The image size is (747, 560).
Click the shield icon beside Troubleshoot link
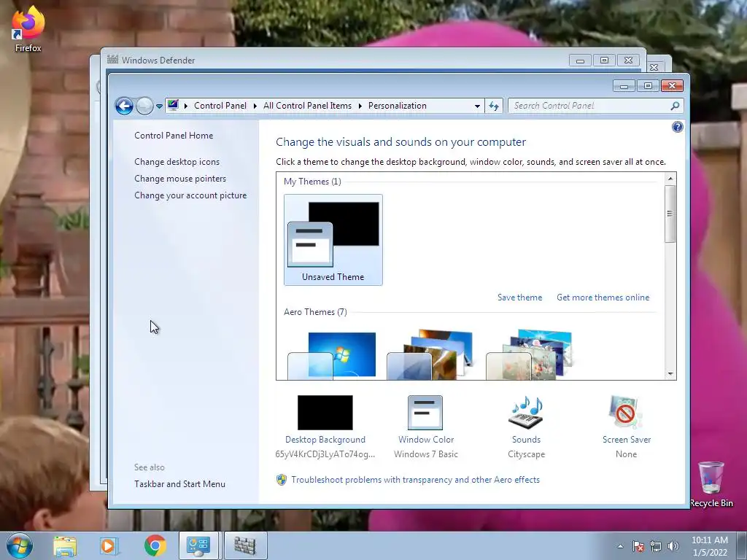point(282,480)
